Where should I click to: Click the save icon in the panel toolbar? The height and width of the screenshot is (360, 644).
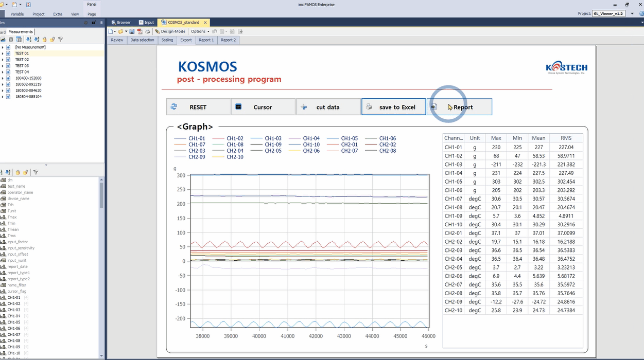[132, 31]
